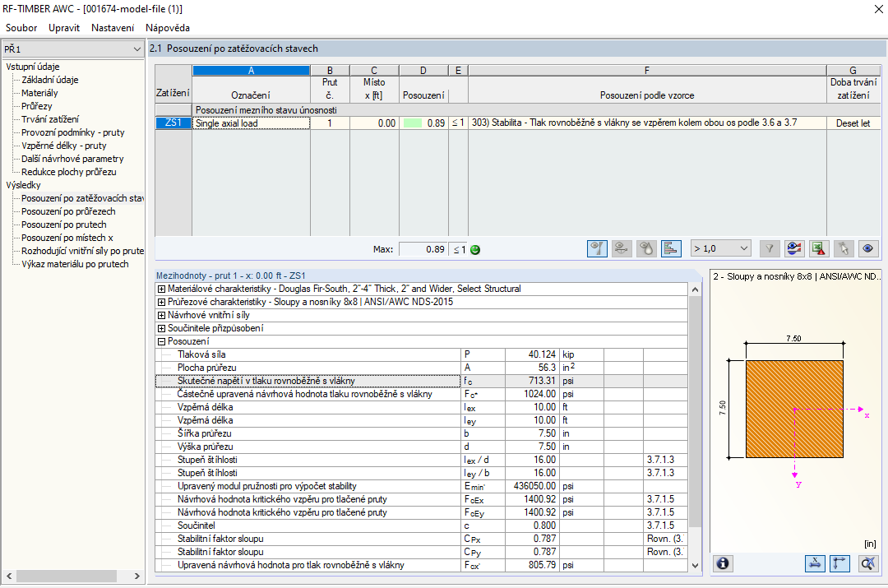Select Základní údaje in the tree
This screenshot has height=588, width=888.
tap(50, 80)
